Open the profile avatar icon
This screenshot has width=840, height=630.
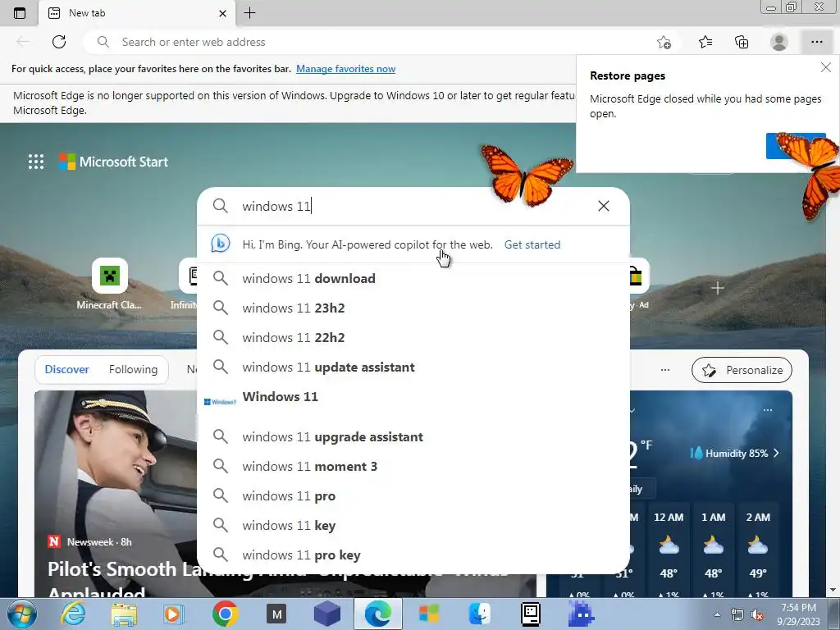(x=779, y=42)
